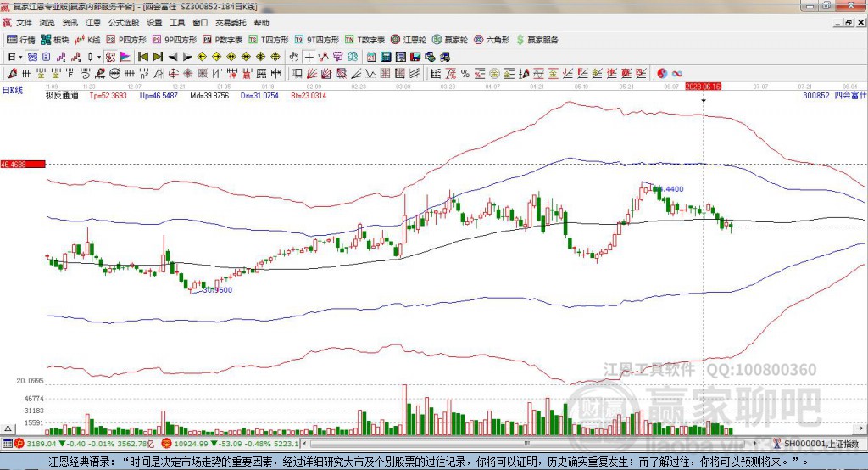Click the 赢家服务 button
Viewport: 868px width, 470px height.
(537, 39)
